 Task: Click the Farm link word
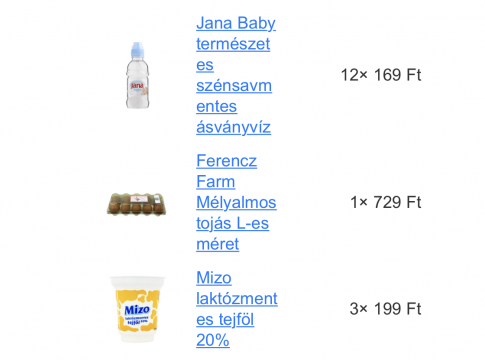pos(215,182)
